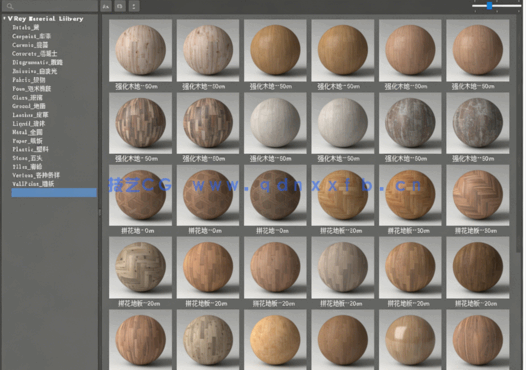
Task: Open the Leather category
Action: tap(30, 115)
